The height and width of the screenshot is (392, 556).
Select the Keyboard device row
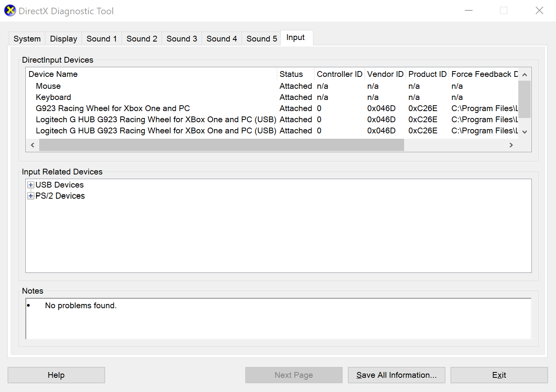coord(272,97)
